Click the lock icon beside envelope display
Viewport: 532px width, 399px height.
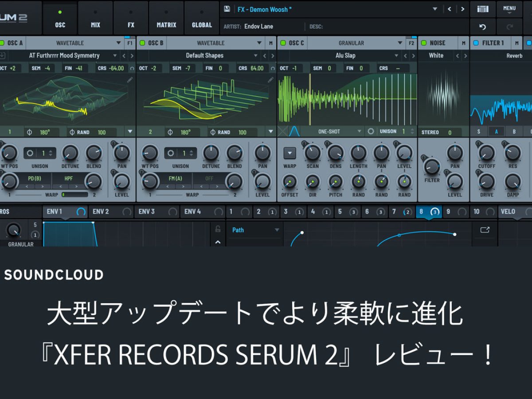(x=218, y=229)
